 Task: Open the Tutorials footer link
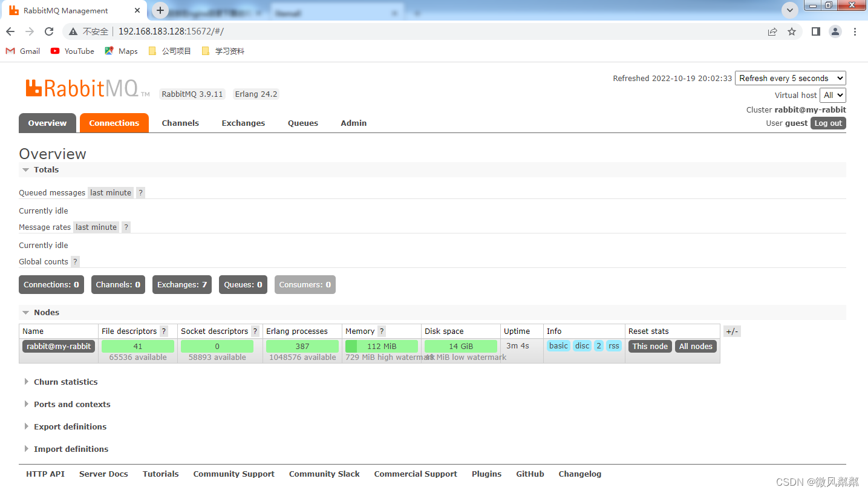pos(161,474)
